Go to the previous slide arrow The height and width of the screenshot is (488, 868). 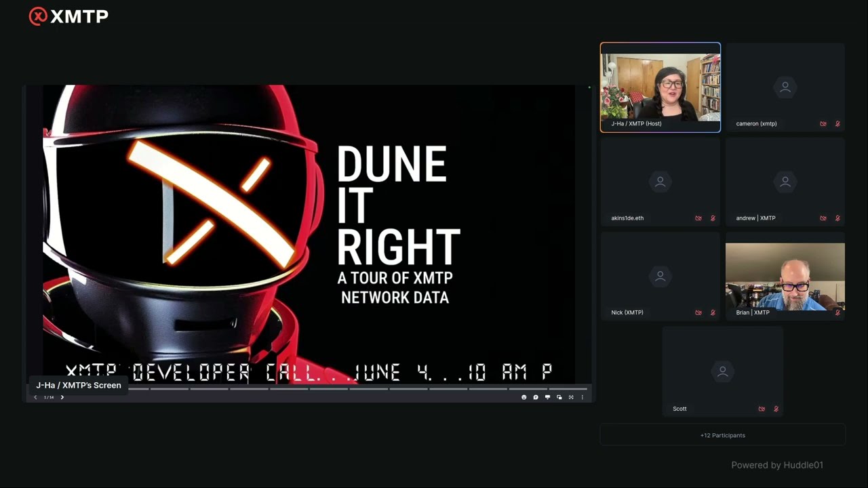[x=35, y=397]
